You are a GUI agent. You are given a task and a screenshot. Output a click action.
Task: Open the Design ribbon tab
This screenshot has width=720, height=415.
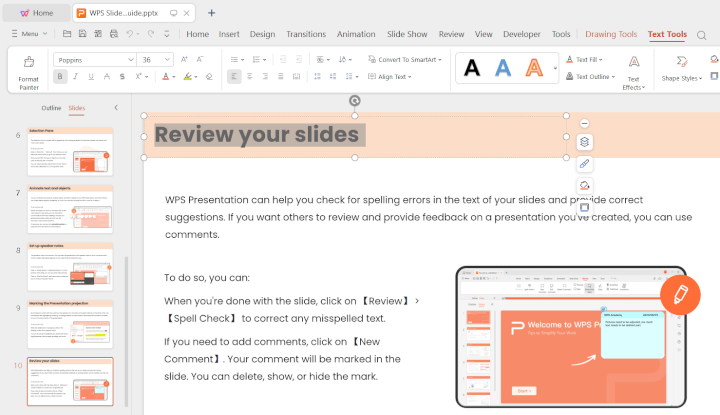pyautogui.click(x=262, y=34)
